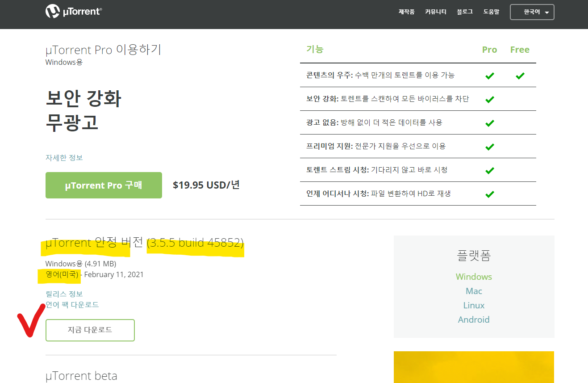Click the µTorrent logo in header
Image resolution: width=588 pixels, height=383 pixels.
click(74, 11)
